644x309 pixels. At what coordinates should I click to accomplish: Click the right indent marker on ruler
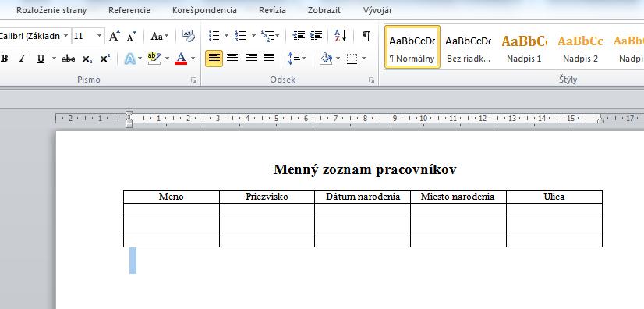click(x=600, y=119)
